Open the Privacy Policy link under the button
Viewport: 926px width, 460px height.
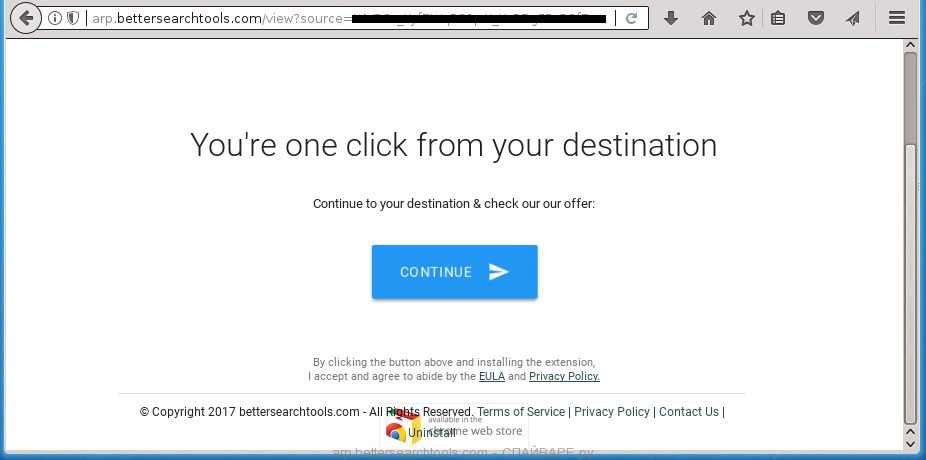coord(564,376)
